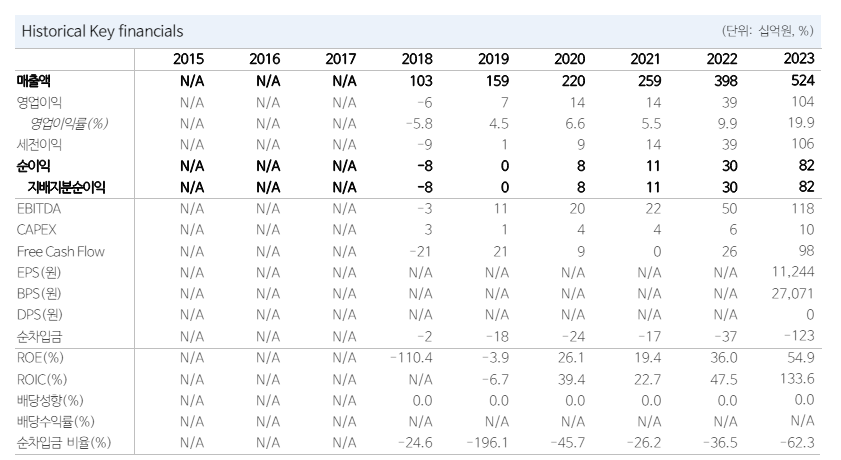Click the 영업이익률(%) row label

[67, 123]
